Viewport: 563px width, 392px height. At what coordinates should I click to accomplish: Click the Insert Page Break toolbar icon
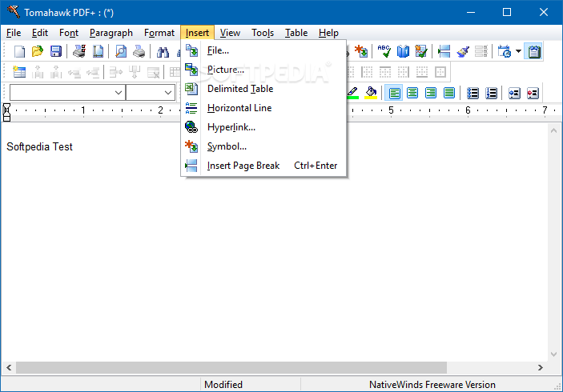coord(444,52)
